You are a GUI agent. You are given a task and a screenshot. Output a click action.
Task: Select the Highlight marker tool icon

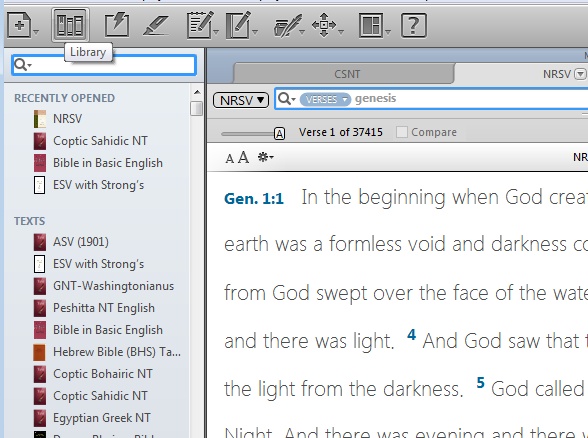coord(156,25)
